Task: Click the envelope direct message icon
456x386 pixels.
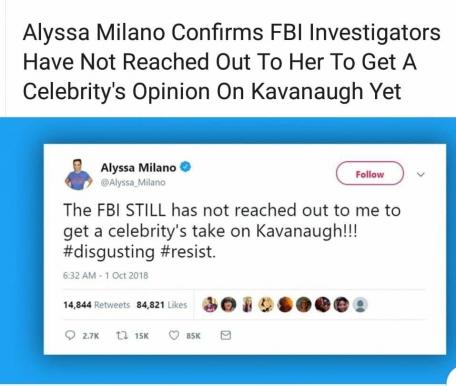Action: pyautogui.click(x=226, y=335)
